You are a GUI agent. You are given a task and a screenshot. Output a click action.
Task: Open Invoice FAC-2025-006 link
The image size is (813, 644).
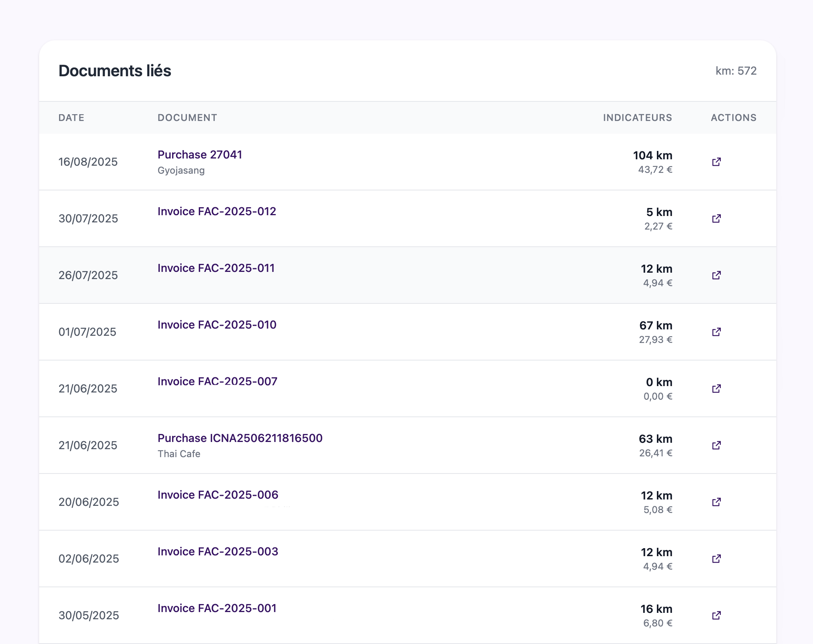pos(218,495)
